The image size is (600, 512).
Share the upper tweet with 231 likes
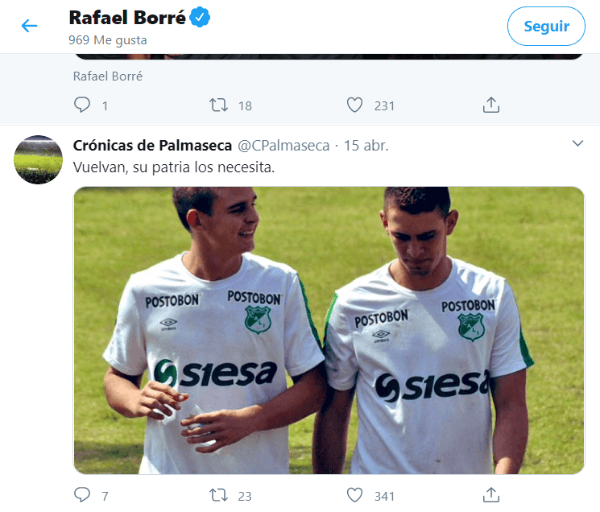coord(491,104)
